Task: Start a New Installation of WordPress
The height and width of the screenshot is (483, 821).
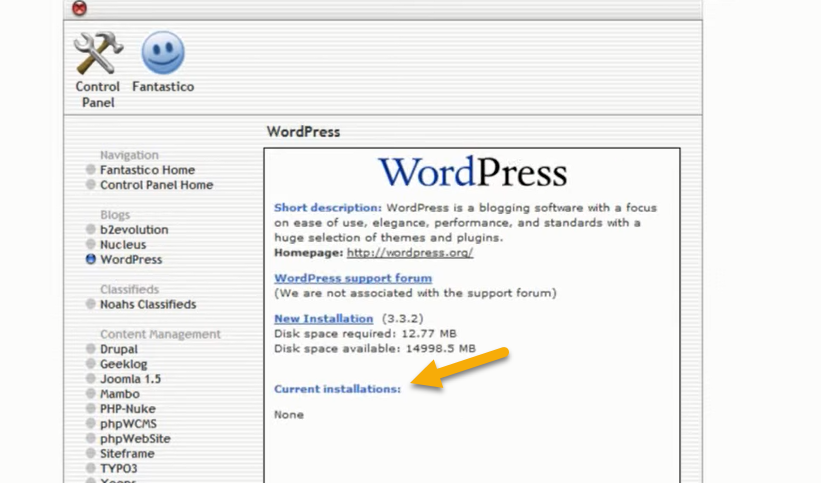Action: click(x=324, y=319)
